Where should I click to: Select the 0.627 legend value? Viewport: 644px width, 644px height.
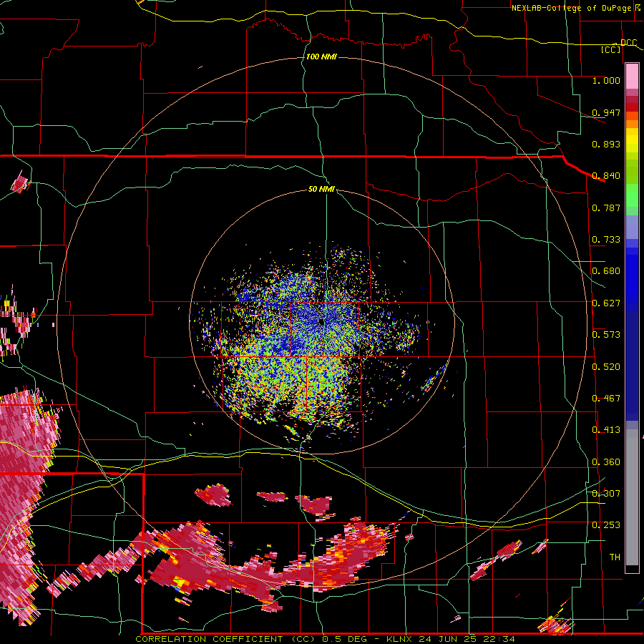(606, 303)
